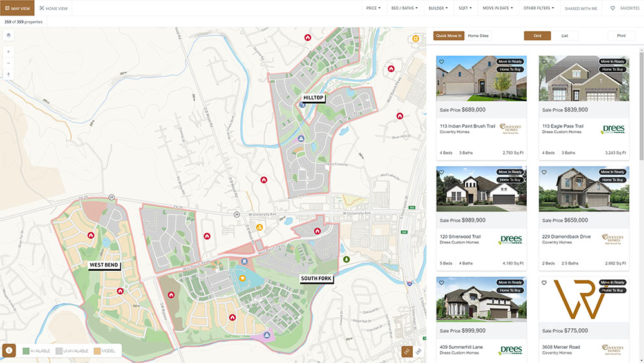Switch listings to Grid layout
Viewport: 644px width, 363px height.
coord(537,35)
